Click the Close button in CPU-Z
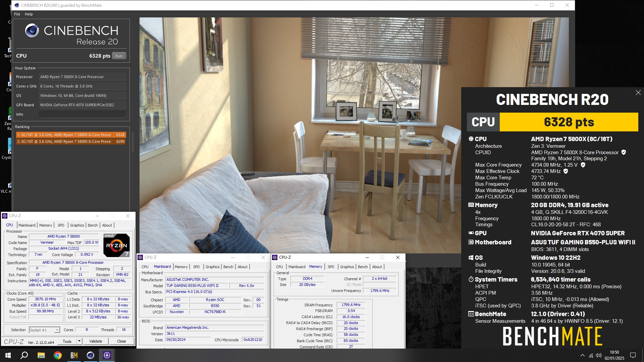 (121, 341)
